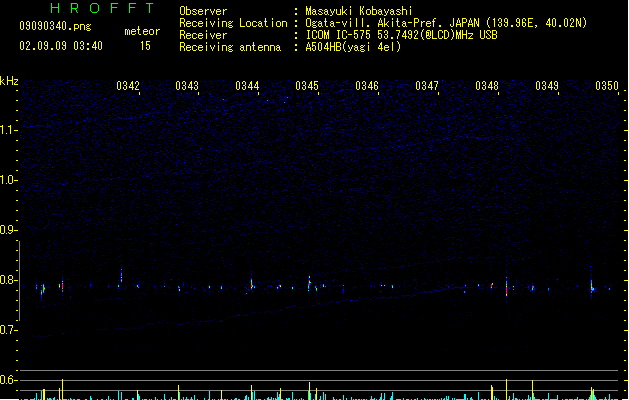Click the 1.1 kHz axis label
The height and width of the screenshot is (400, 629).
8,130
